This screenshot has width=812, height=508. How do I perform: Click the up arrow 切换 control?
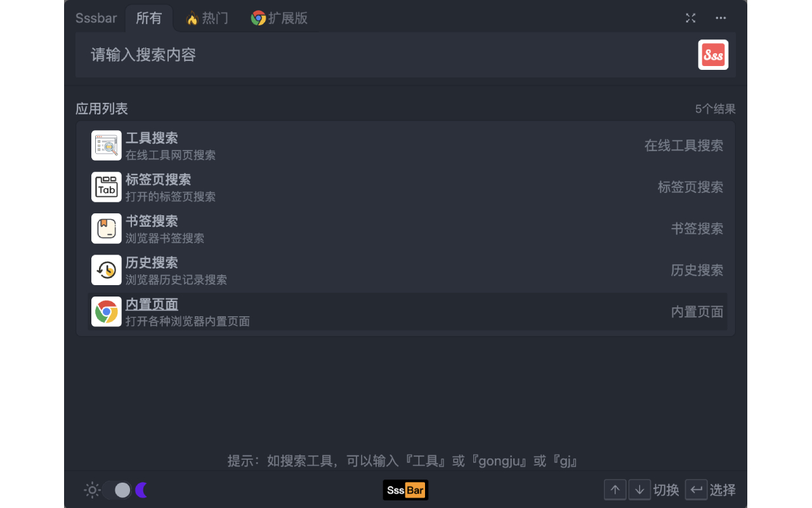(x=615, y=490)
